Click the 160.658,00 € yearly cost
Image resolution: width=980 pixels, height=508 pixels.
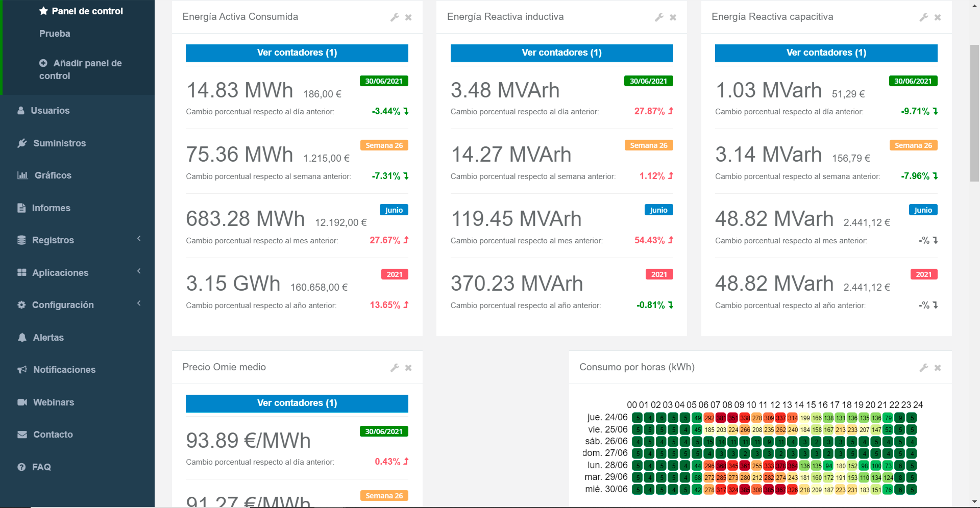pos(319,288)
